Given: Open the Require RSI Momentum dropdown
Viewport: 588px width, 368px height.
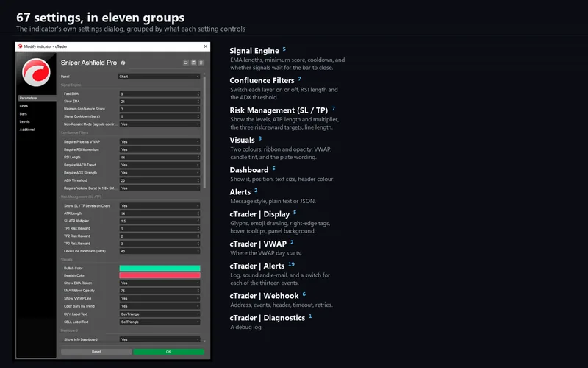Looking at the screenshot, I should point(159,149).
